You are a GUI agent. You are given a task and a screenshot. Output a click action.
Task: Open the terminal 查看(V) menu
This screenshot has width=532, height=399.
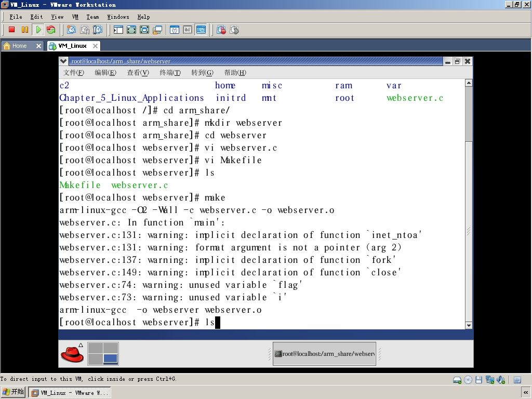[x=138, y=73]
